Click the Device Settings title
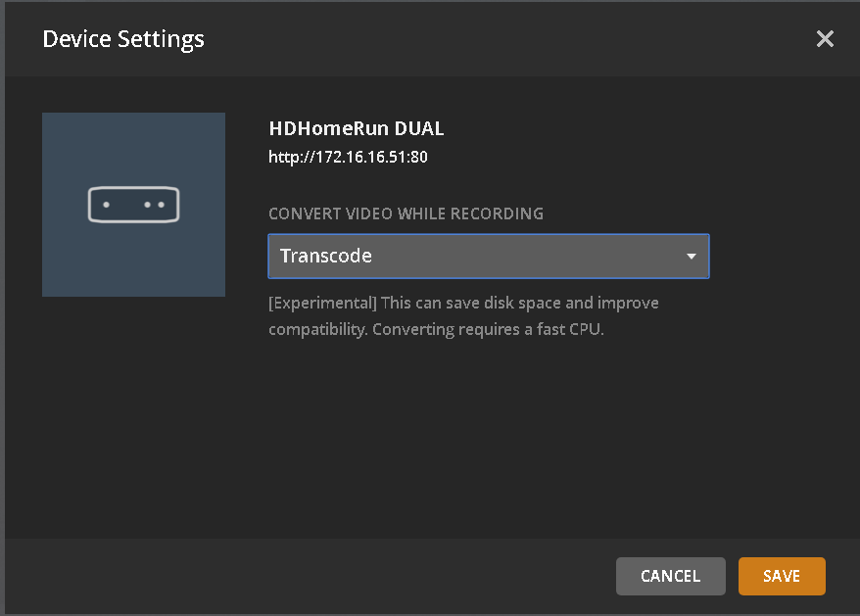Screen dimensions: 860x616 pos(123,39)
